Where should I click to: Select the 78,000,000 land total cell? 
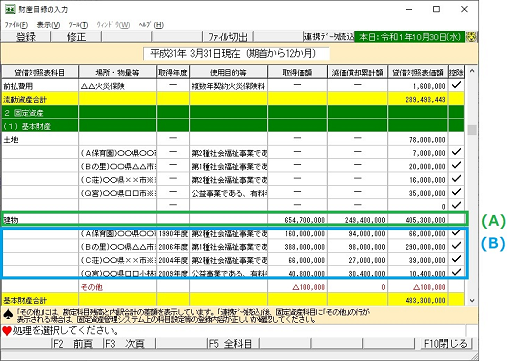(418, 139)
